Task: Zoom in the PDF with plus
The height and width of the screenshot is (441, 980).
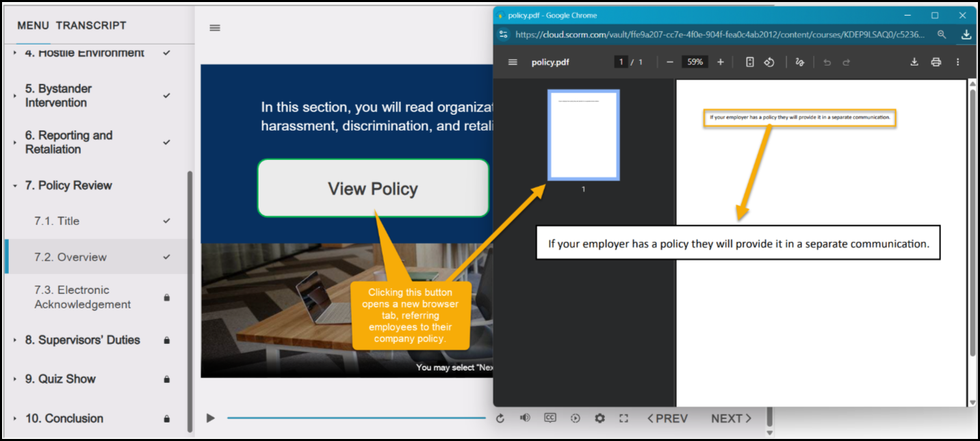Action: coord(721,62)
